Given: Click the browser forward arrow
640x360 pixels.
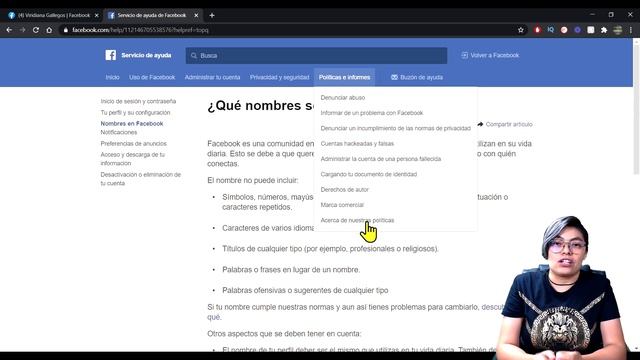Looking at the screenshot, I should click(x=22, y=30).
